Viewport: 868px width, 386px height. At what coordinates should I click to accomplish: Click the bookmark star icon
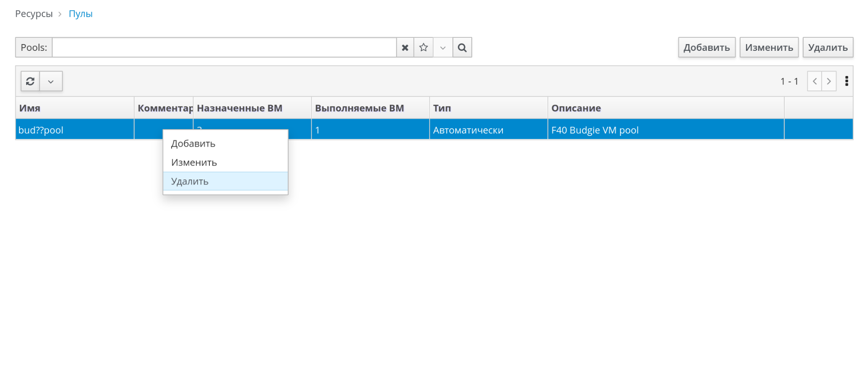[x=423, y=48]
